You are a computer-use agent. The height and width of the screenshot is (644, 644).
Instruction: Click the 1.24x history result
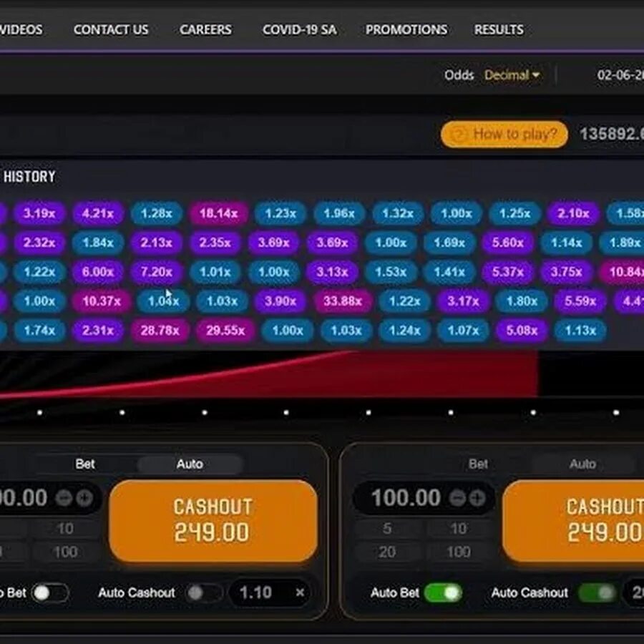[404, 330]
